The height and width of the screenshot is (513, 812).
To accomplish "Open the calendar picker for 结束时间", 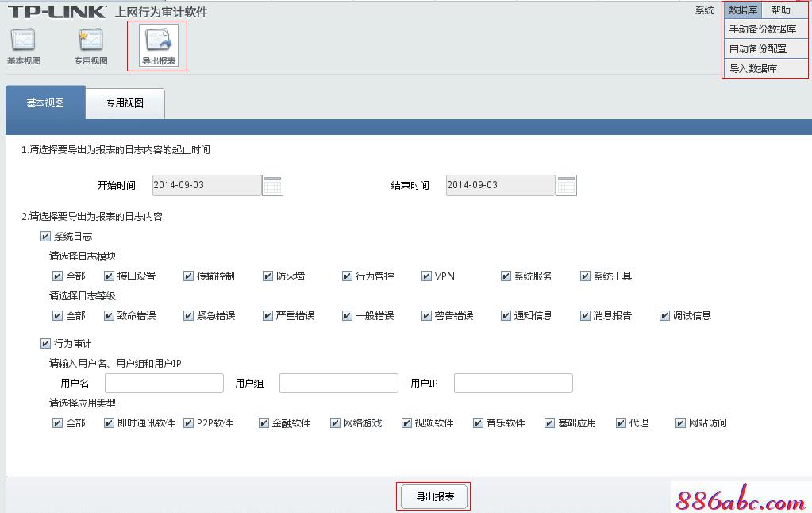I will click(x=566, y=184).
